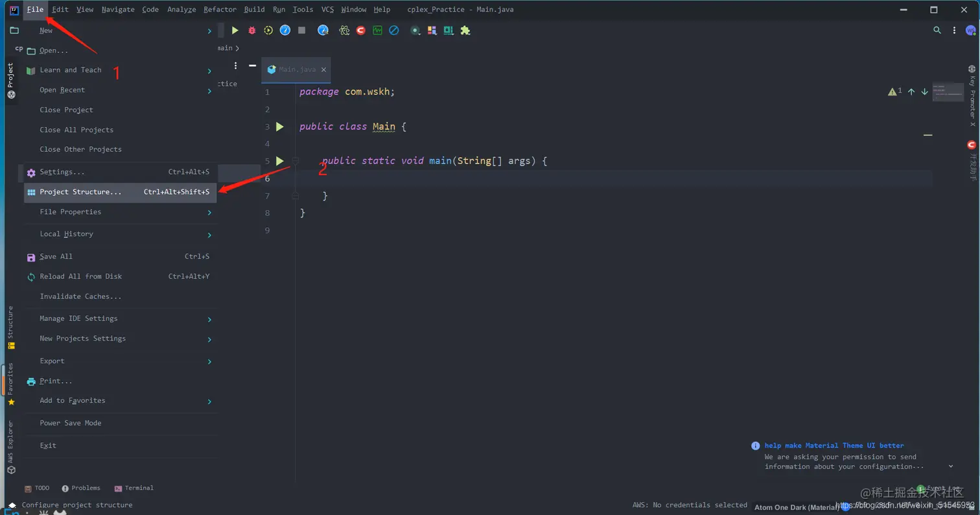The height and width of the screenshot is (515, 980).
Task: Click the warning indicator in editor corner
Action: point(895,92)
